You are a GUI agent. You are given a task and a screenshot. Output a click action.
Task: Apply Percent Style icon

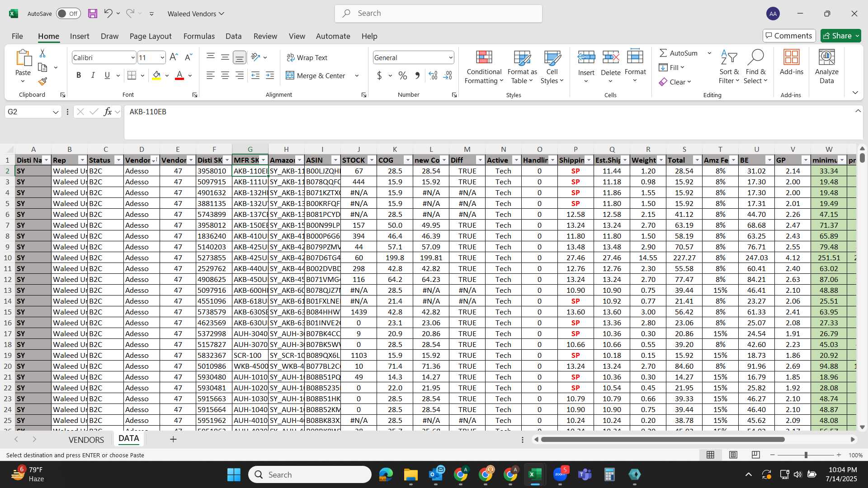(x=403, y=75)
